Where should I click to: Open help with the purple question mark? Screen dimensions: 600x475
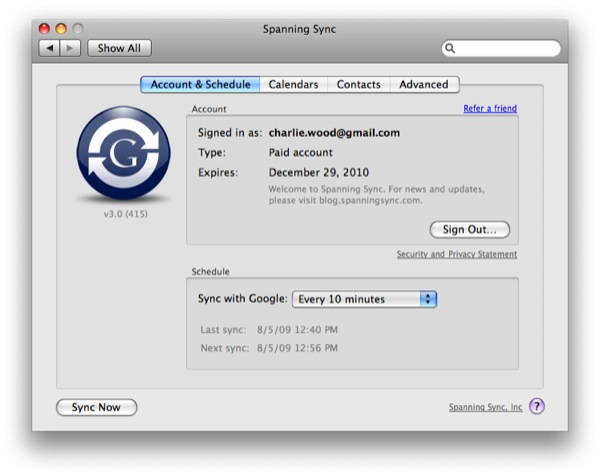tap(537, 406)
